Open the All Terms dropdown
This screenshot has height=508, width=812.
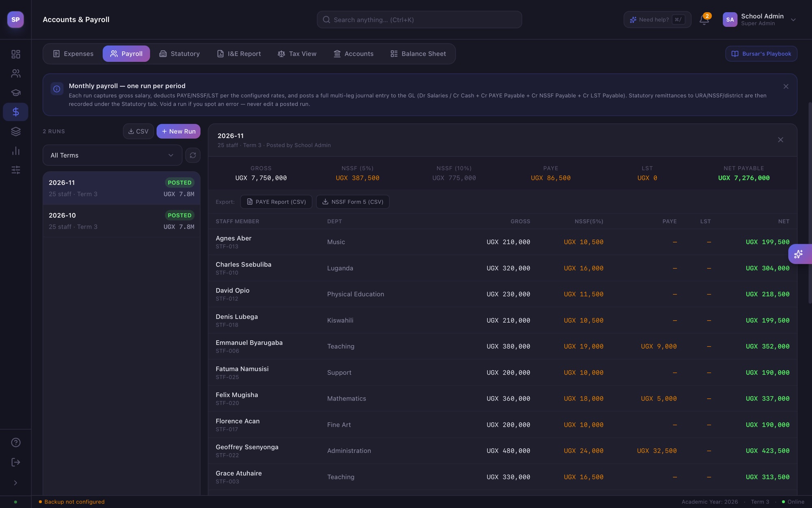point(112,155)
